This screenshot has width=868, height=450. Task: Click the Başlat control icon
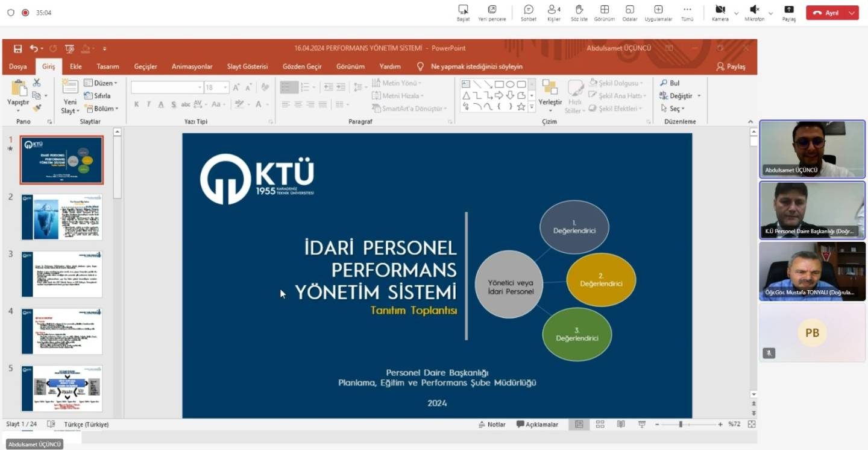pos(463,12)
